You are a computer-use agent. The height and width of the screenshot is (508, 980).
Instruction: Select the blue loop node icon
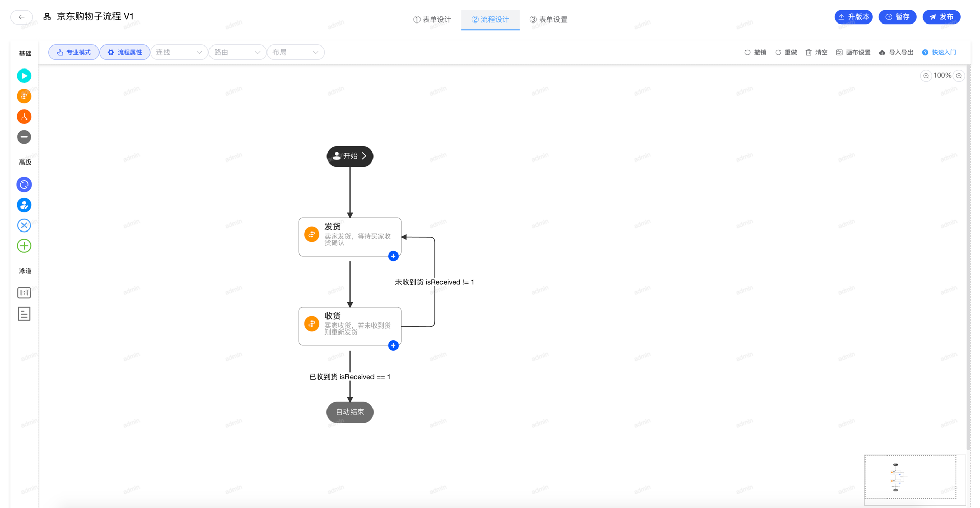[x=24, y=184]
